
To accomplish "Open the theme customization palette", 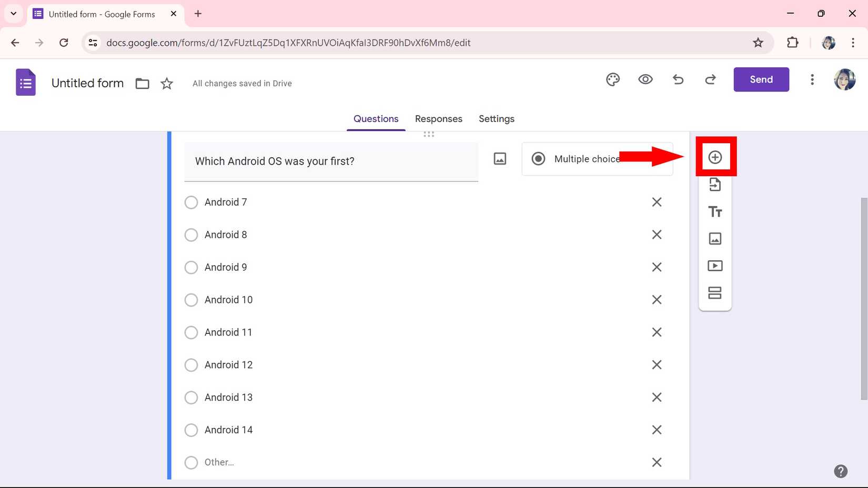I will click(612, 79).
